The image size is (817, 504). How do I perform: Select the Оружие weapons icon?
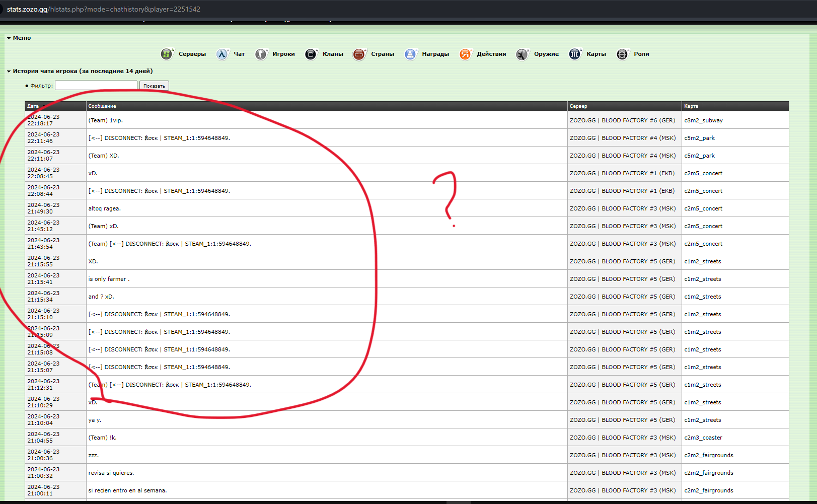522,54
